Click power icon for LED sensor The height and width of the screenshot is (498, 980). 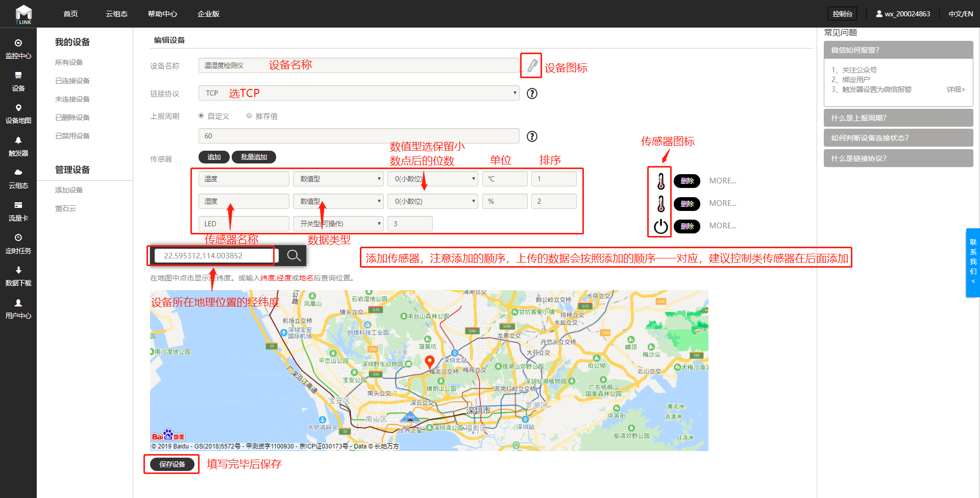661,226
